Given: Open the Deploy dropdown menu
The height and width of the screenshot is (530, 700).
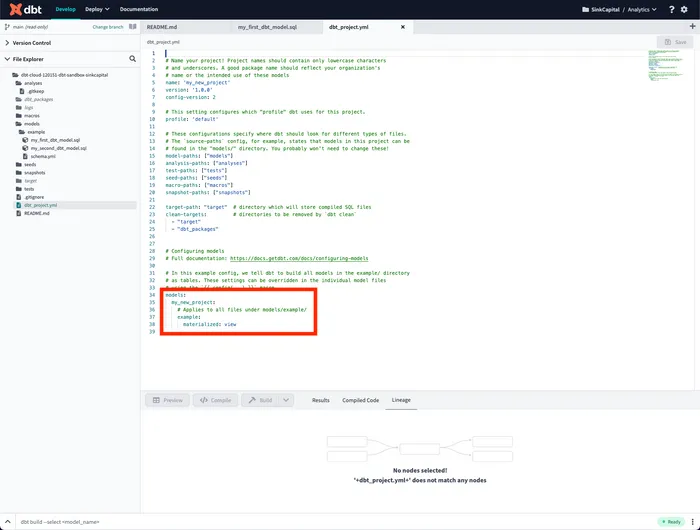Looking at the screenshot, I should pyautogui.click(x=97, y=9).
